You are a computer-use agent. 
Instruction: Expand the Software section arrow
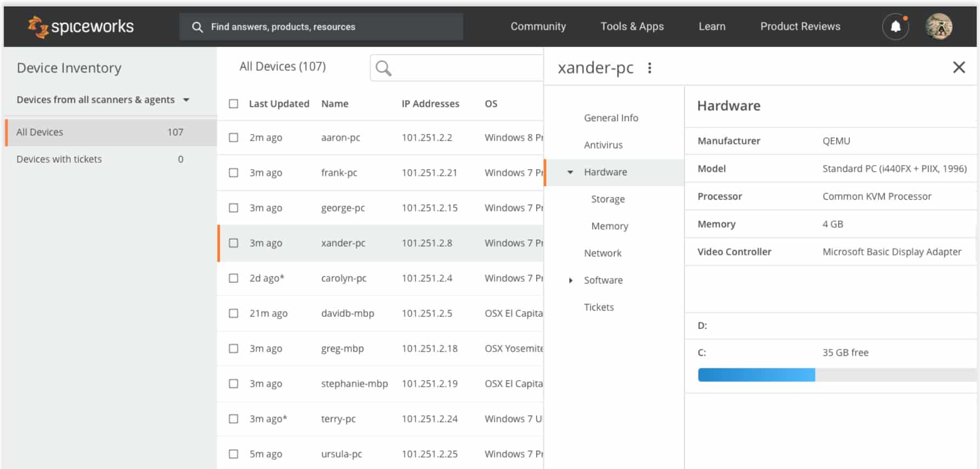coord(570,280)
